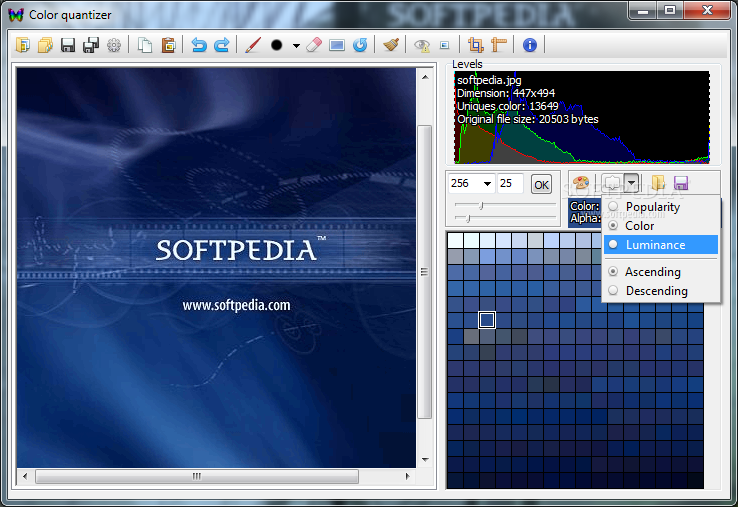Open an image file with first folder icon

[23, 45]
